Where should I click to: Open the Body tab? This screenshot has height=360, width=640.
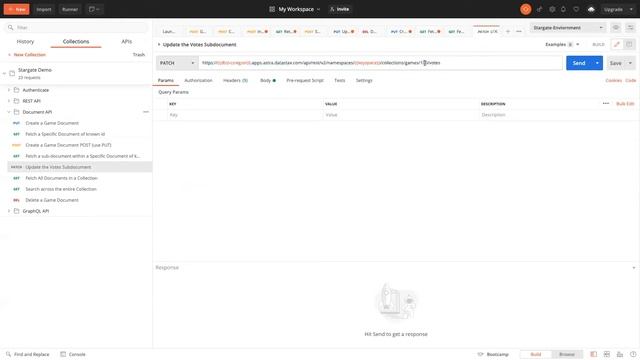coord(268,80)
